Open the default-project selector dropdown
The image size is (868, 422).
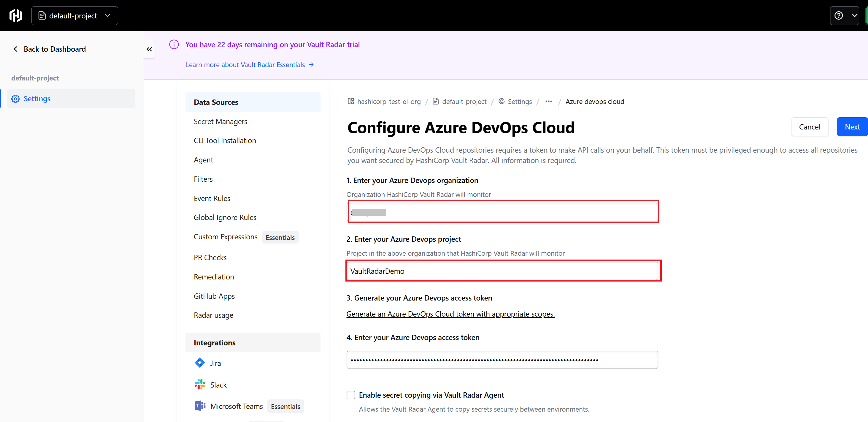[75, 15]
